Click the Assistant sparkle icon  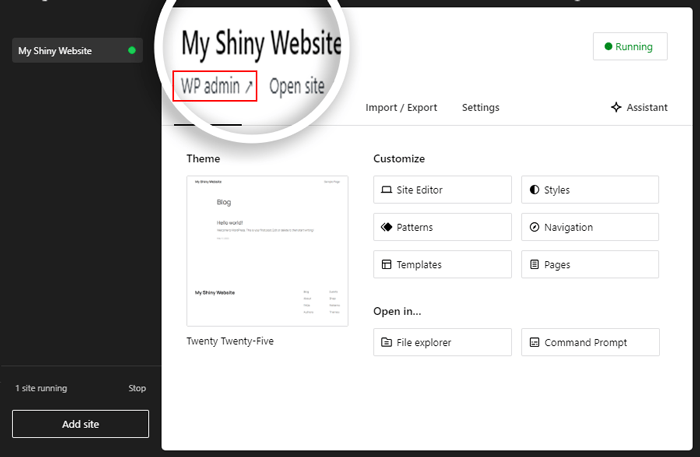click(616, 108)
